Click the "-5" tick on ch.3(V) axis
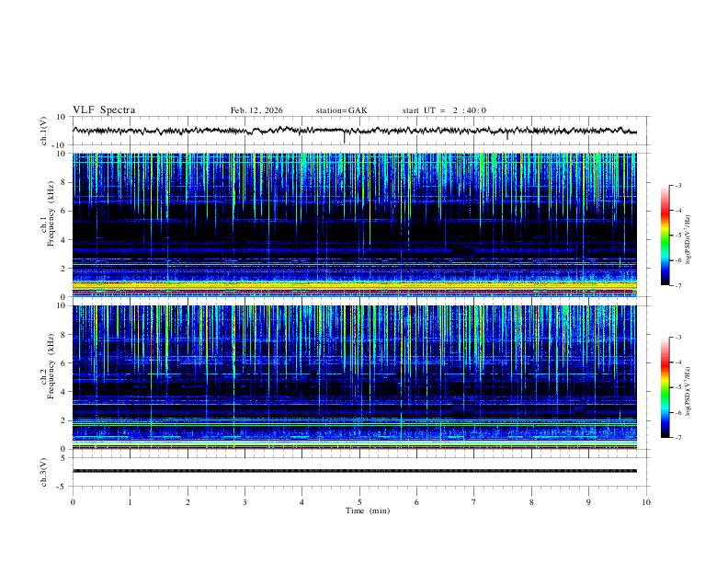The image size is (728, 563). point(62,487)
